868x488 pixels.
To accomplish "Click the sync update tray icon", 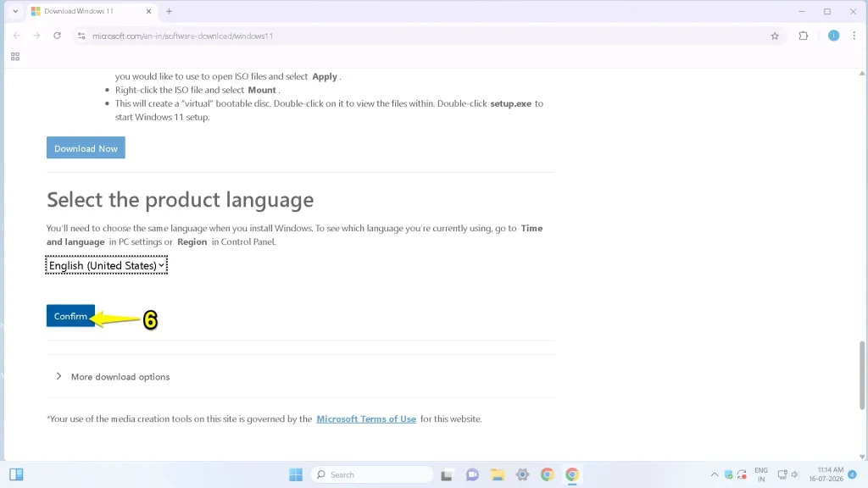I will (743, 474).
